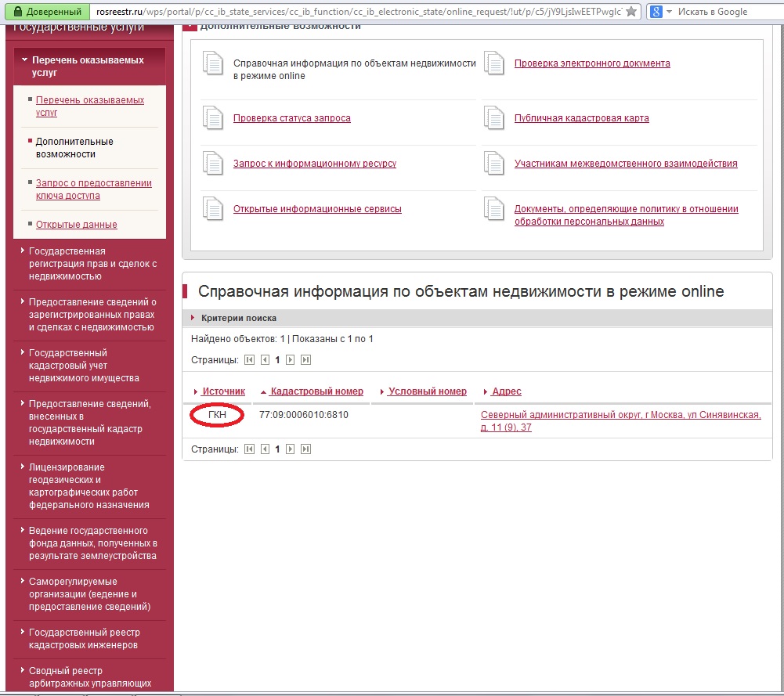Go to last page in top pagination
This screenshot has width=784, height=696.
point(305,360)
